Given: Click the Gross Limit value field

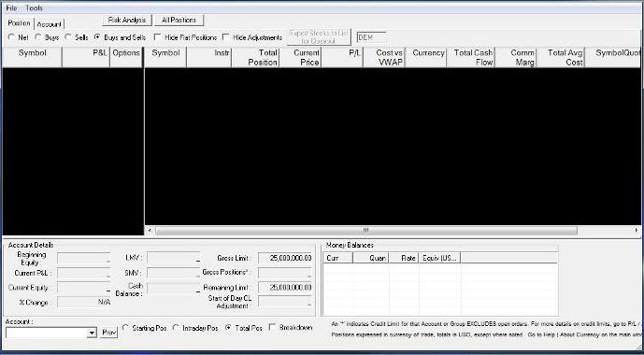Looking at the screenshot, I should click(x=285, y=258).
